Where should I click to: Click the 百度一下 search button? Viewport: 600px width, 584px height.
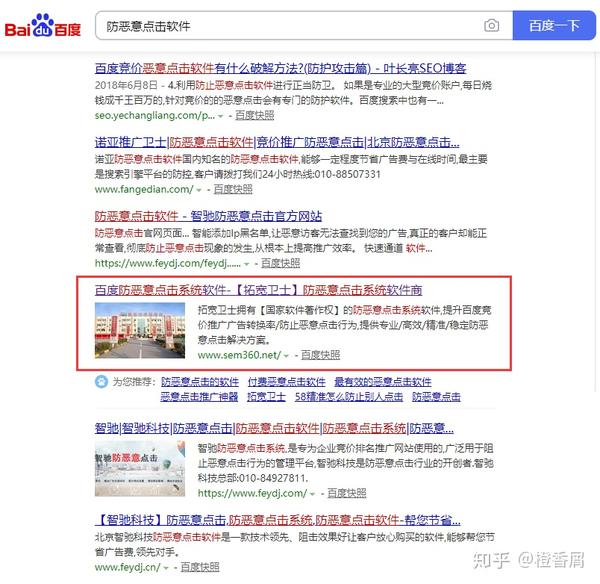pos(554,26)
